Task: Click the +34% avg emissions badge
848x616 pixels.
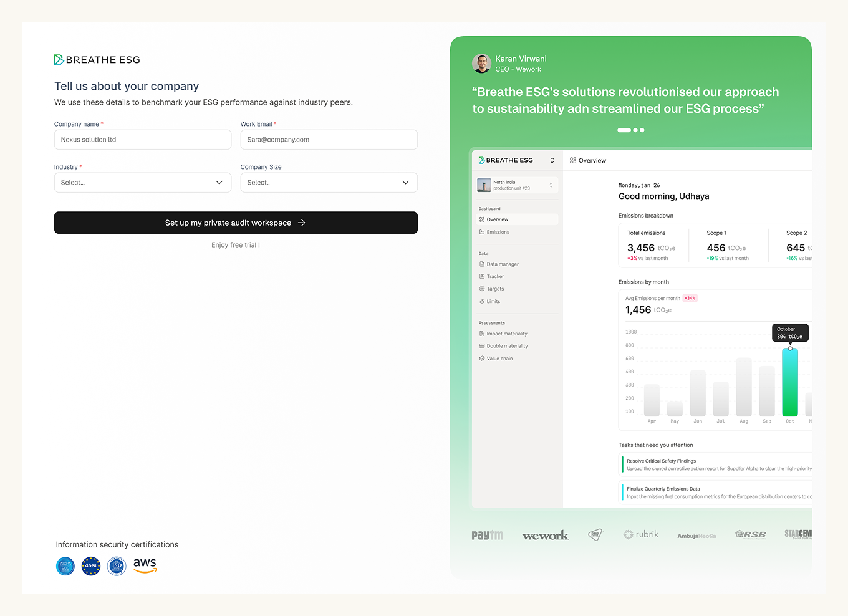Action: [x=690, y=298]
